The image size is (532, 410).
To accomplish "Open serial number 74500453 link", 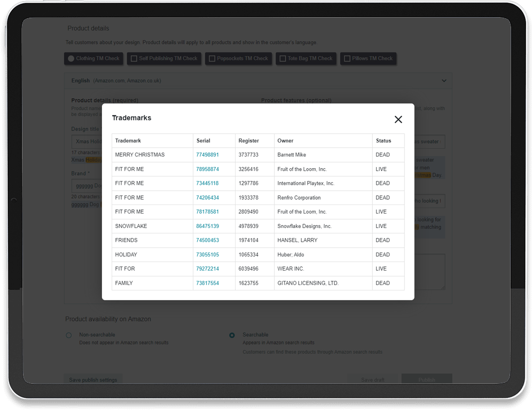I will (x=207, y=240).
